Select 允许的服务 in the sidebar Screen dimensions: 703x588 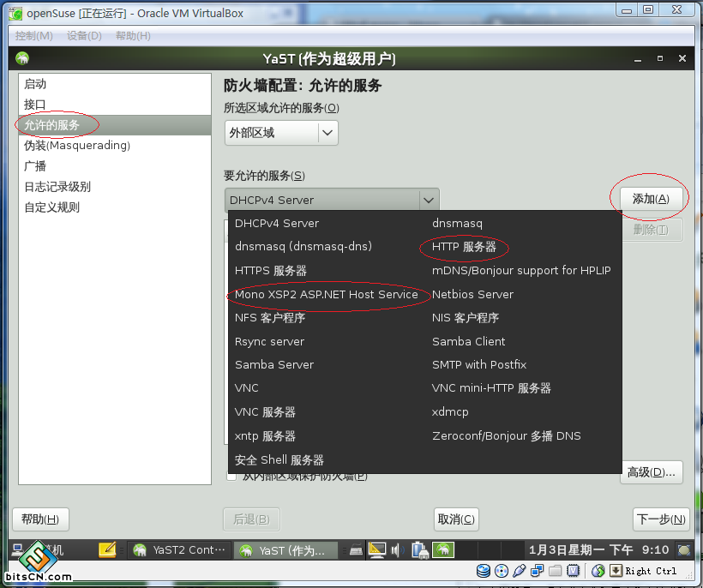click(x=115, y=125)
